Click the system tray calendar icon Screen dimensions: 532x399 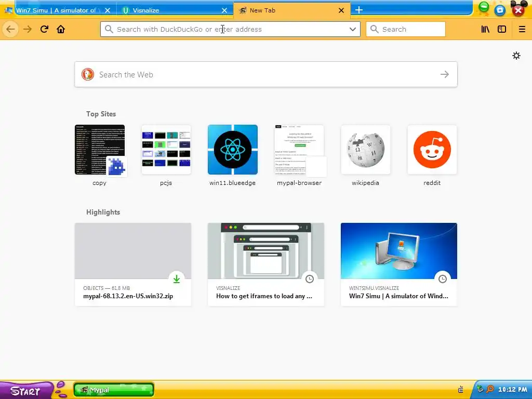(461, 390)
